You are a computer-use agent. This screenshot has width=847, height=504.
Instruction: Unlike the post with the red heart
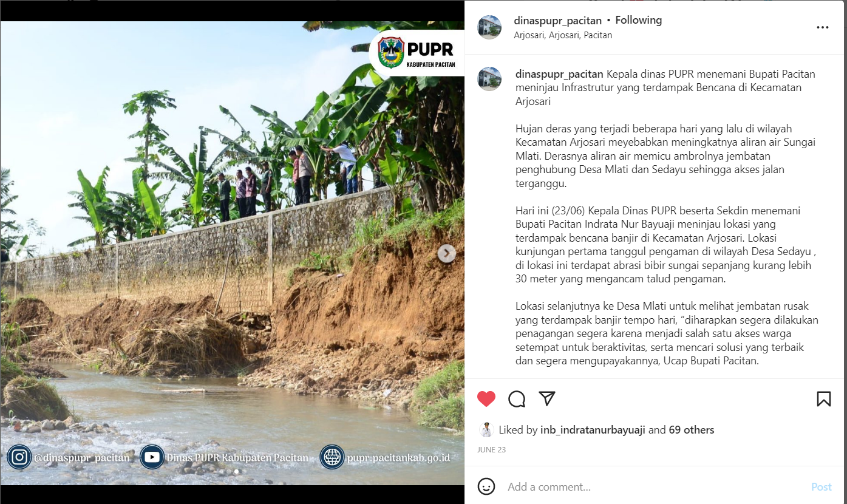[486, 399]
